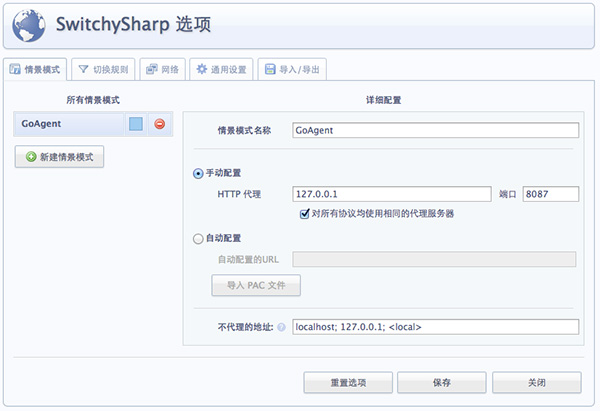Click the 端口 field showing 8087
600x411 pixels.
551,194
